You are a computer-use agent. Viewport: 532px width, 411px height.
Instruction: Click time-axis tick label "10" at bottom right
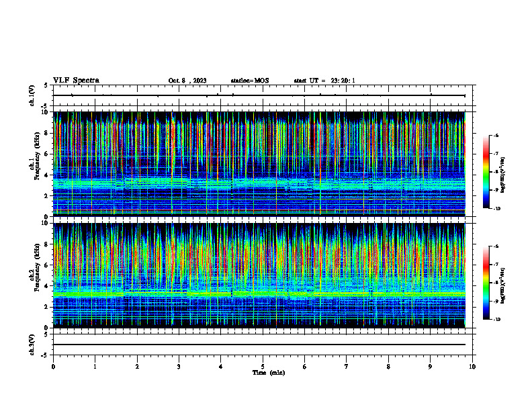pos(472,367)
